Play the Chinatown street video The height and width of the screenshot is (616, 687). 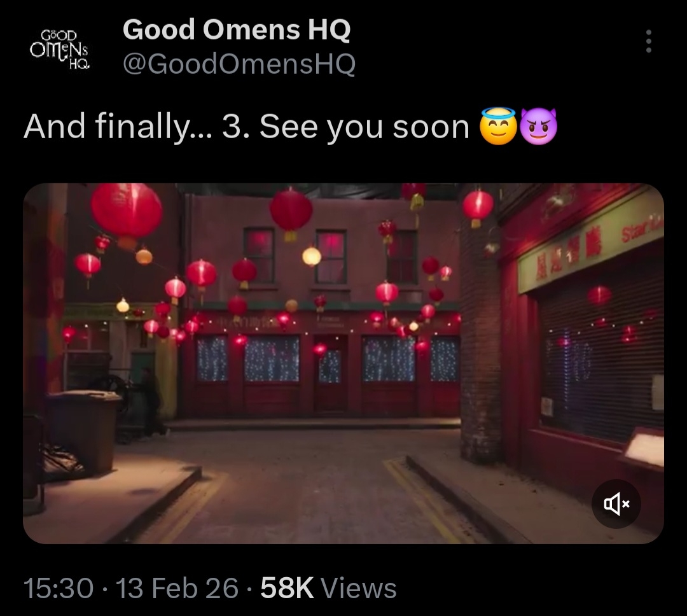(x=343, y=363)
